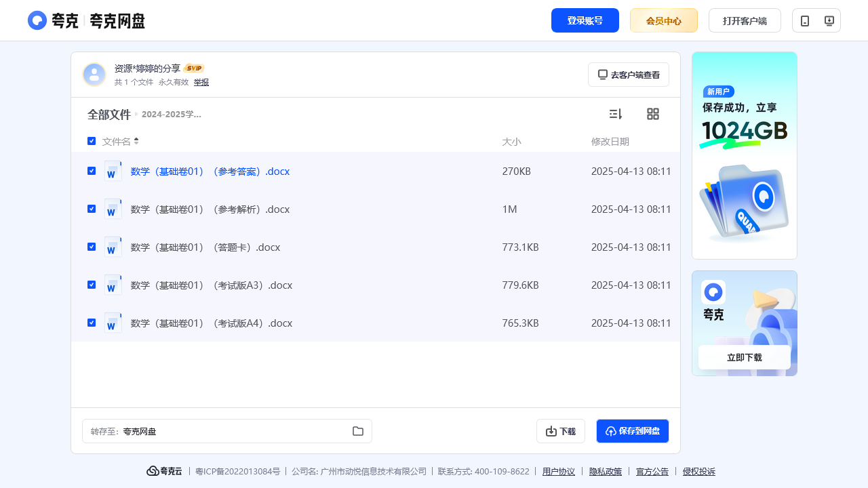868x488 pixels.
Task: Click size value 270KB
Action: click(517, 171)
